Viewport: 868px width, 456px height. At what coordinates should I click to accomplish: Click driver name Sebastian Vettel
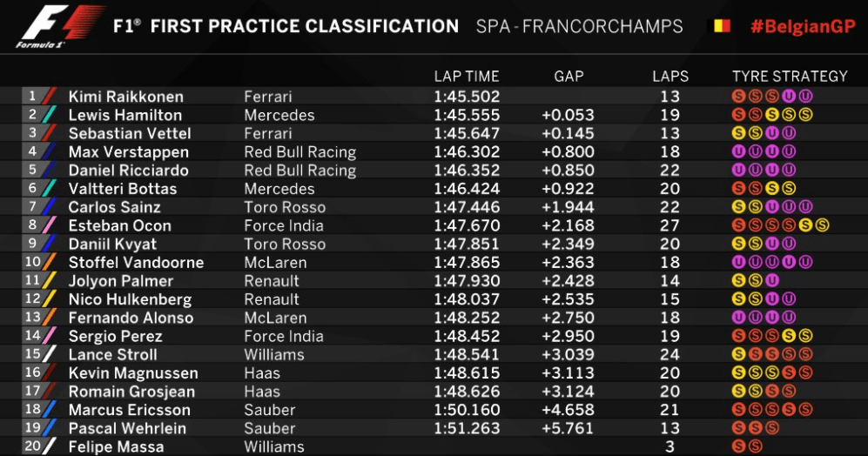tap(130, 133)
